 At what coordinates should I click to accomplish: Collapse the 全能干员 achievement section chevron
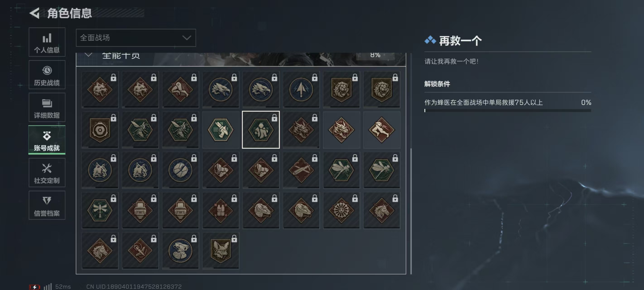click(x=88, y=55)
